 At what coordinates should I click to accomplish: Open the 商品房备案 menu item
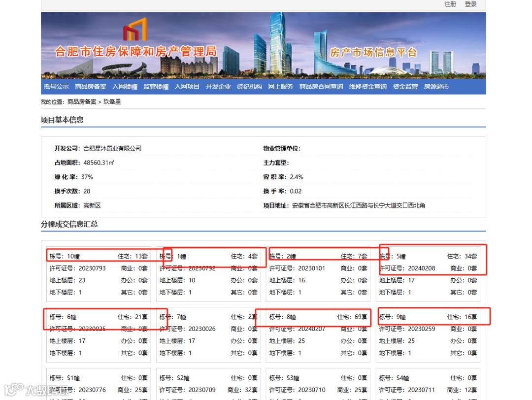pos(91,87)
